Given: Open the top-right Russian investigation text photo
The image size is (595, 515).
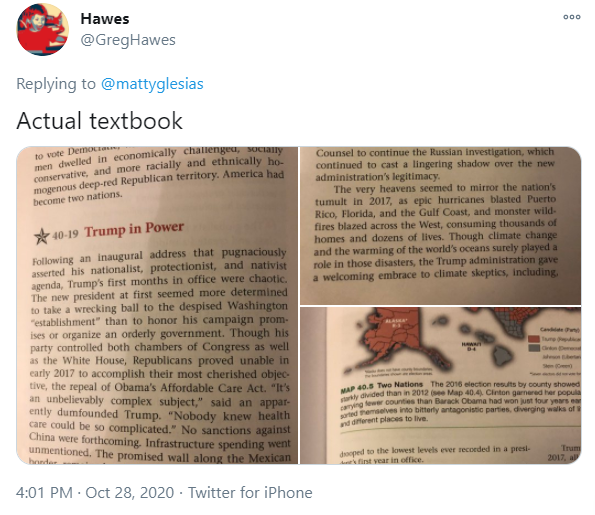Looking at the screenshot, I should [x=441, y=225].
